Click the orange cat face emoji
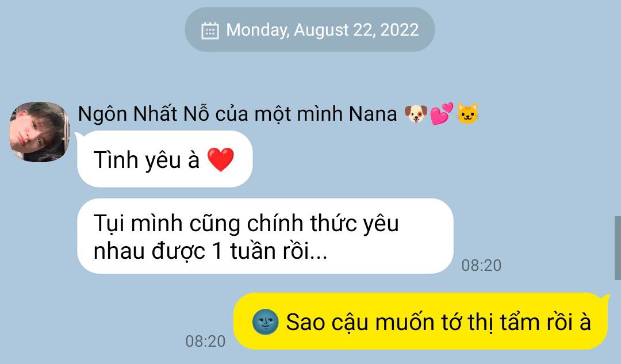621x364 pixels. coord(467,114)
